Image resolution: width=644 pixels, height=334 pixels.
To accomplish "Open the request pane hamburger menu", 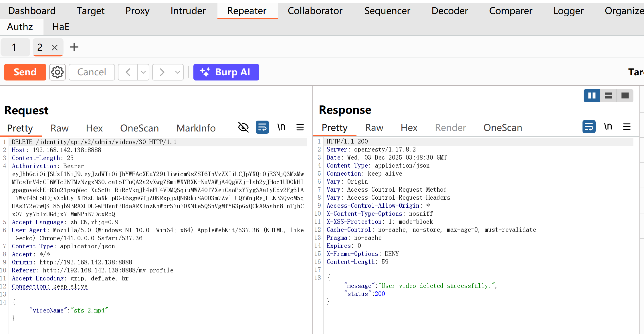I will click(300, 127).
